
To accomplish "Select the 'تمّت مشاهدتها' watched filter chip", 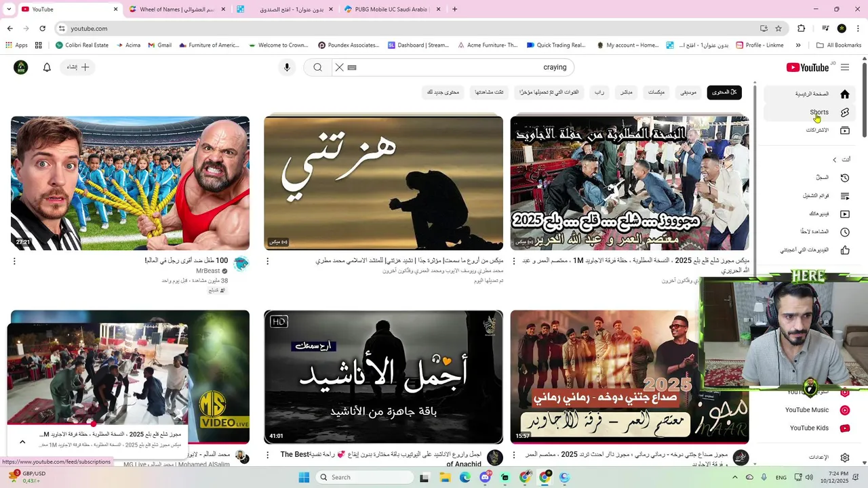I will 489,92.
